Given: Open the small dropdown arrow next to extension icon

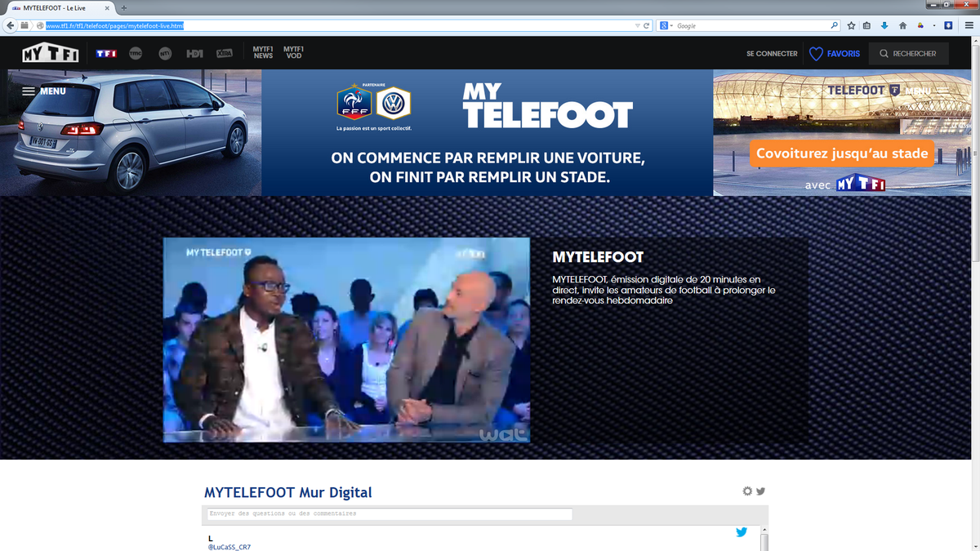Looking at the screenshot, I should [933, 25].
